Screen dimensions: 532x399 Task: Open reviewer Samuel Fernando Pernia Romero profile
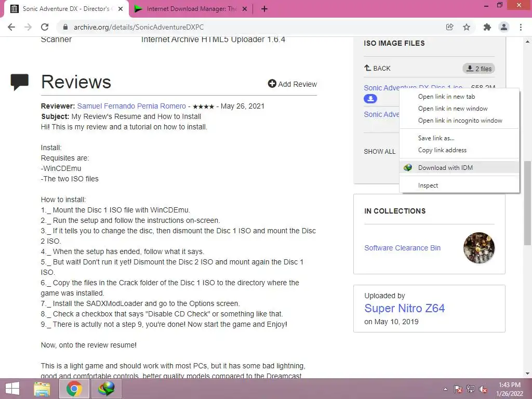pos(131,106)
